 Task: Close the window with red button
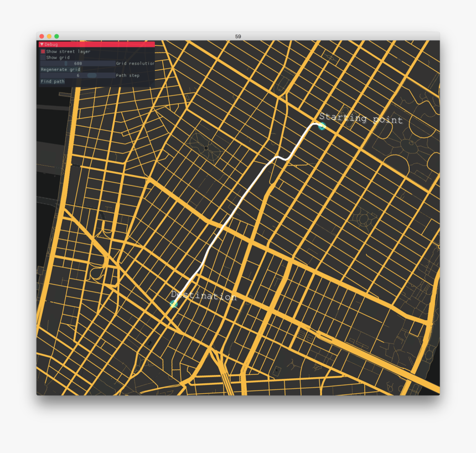tap(42, 36)
